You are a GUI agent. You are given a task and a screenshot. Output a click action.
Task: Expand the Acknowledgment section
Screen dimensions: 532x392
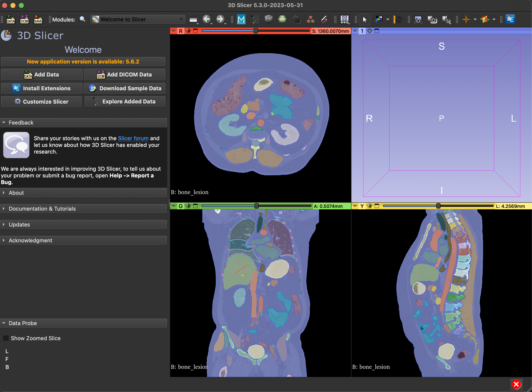pos(84,240)
